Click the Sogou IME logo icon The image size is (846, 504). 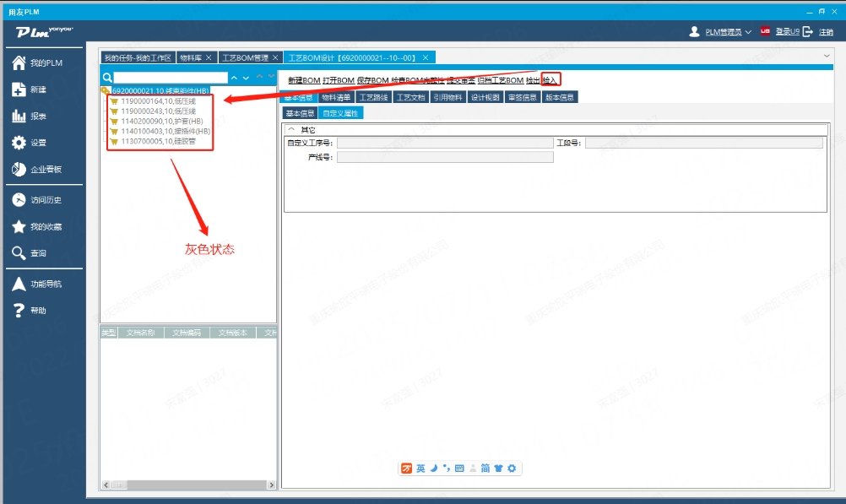point(406,469)
